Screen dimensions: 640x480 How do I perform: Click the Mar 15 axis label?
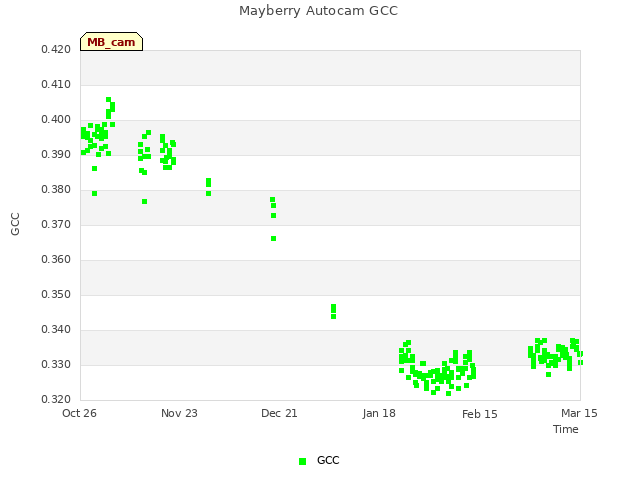pyautogui.click(x=579, y=413)
